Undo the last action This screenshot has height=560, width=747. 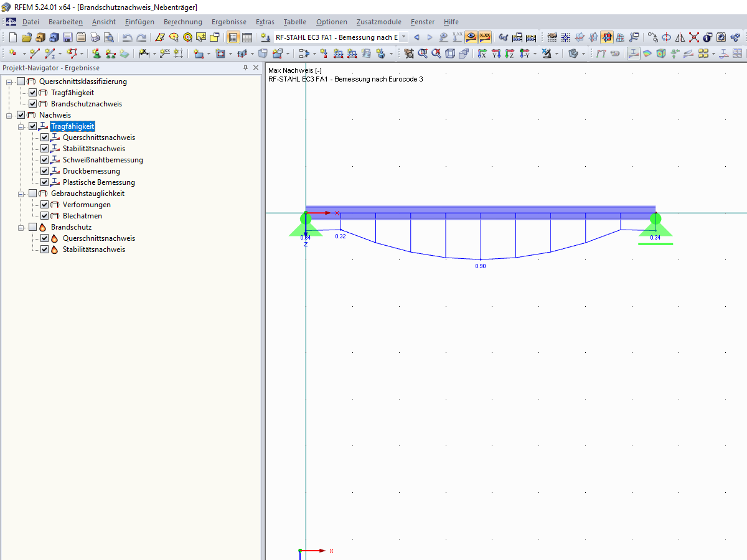pyautogui.click(x=127, y=37)
